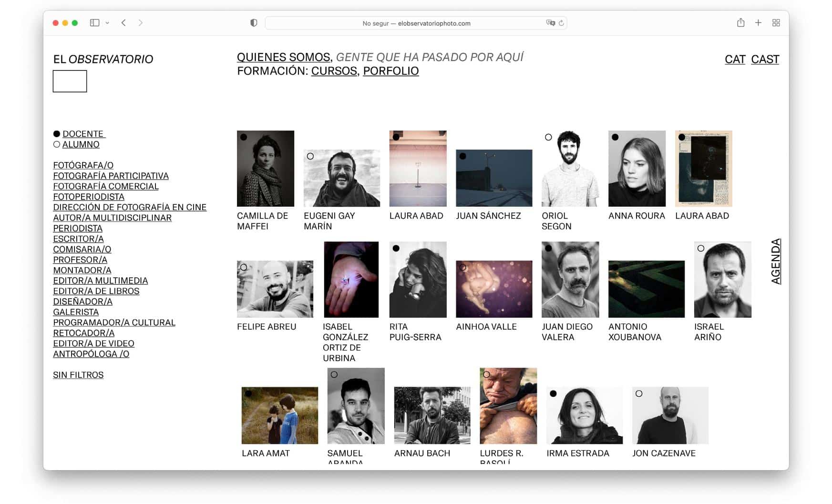Open Felipe Abreu's portrait thumbnail
Image resolution: width=832 pixels, height=504 pixels.
pyautogui.click(x=275, y=289)
